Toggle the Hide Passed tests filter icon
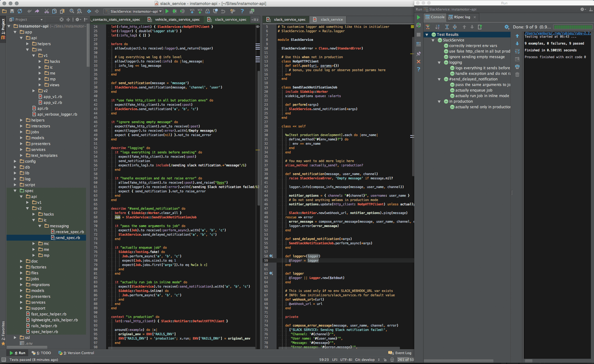 pos(428,27)
